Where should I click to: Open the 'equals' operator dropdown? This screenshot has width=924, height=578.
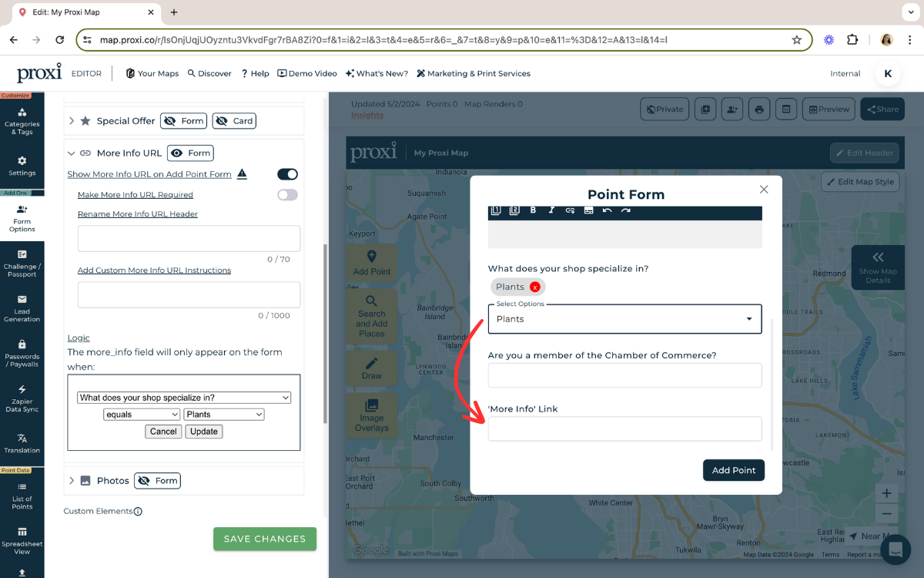142,415
